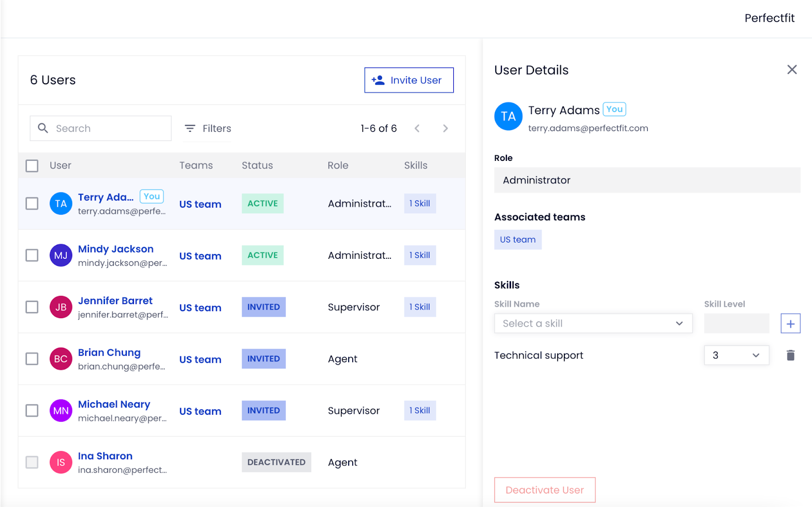Click US team link for Jennifer Barret
This screenshot has height=507, width=812.
click(x=200, y=308)
